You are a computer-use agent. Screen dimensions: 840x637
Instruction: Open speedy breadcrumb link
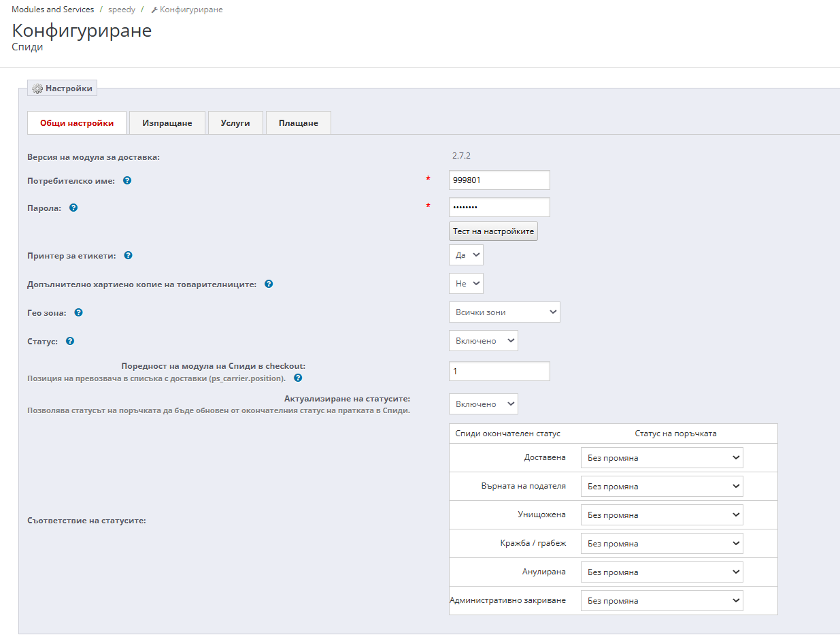pos(122,10)
